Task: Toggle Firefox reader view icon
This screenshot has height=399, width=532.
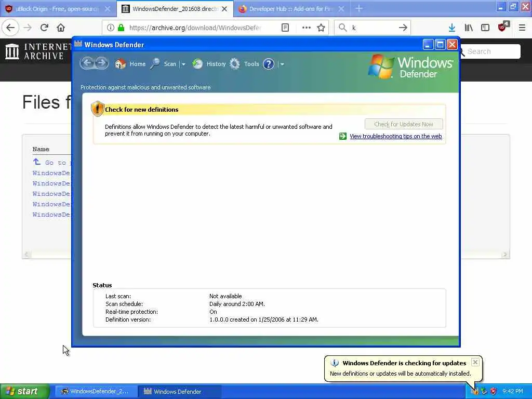Action: [x=285, y=28]
